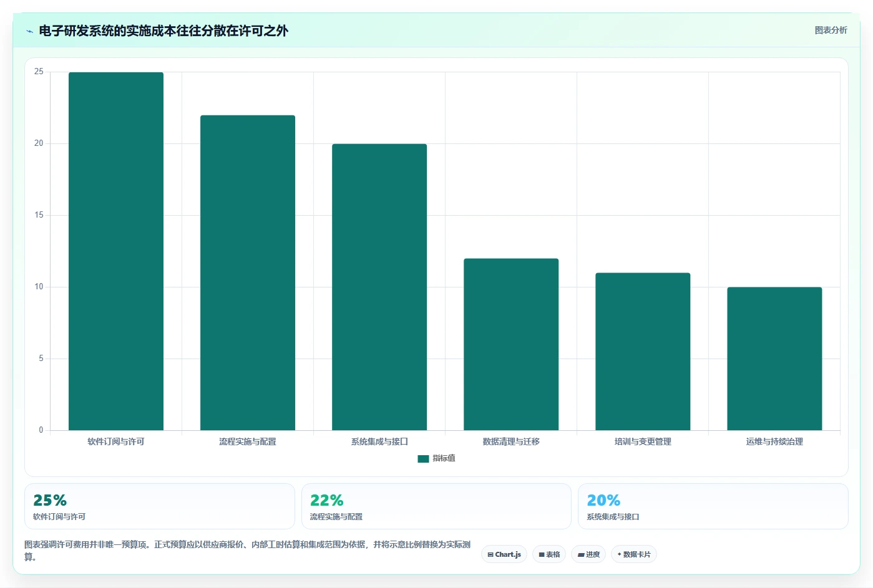873x588 pixels.
Task: Click x-axis label 流程实施与配置 under chart
Action: click(x=248, y=441)
